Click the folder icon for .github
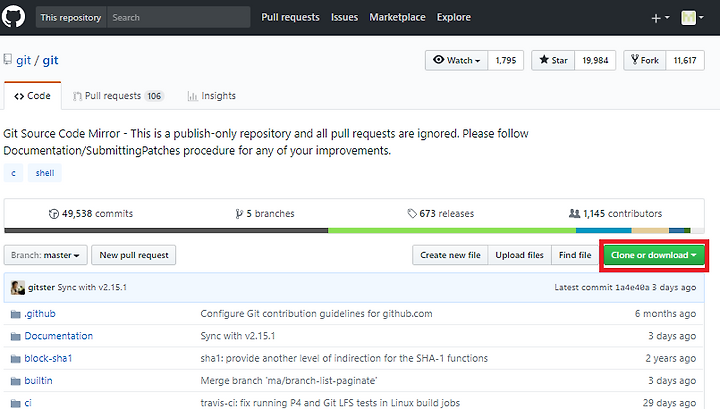720x409 pixels. tap(16, 314)
